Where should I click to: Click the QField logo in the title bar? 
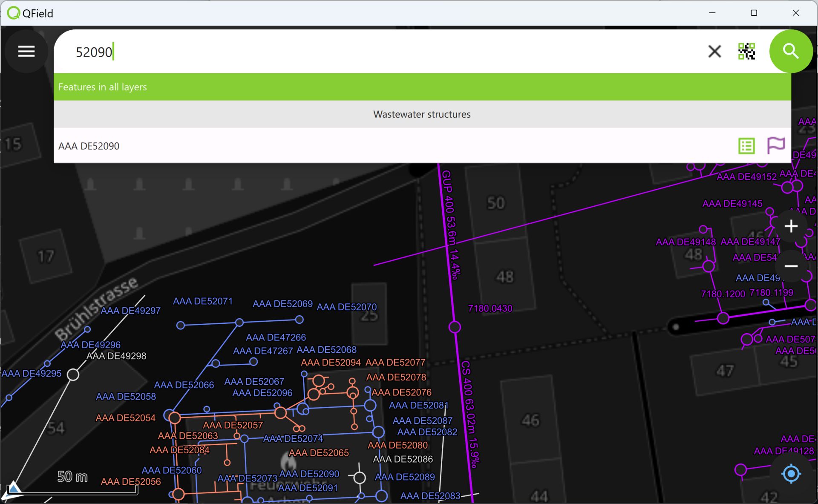[14, 13]
